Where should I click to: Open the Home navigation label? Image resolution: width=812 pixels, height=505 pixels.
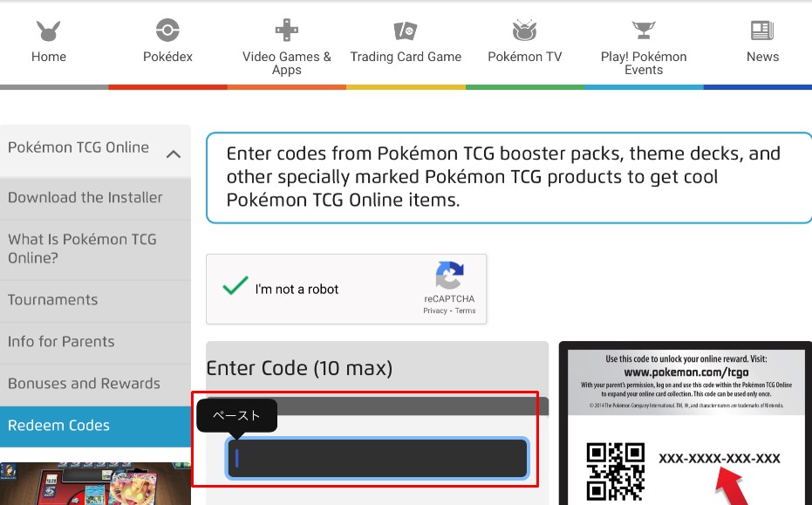point(49,57)
